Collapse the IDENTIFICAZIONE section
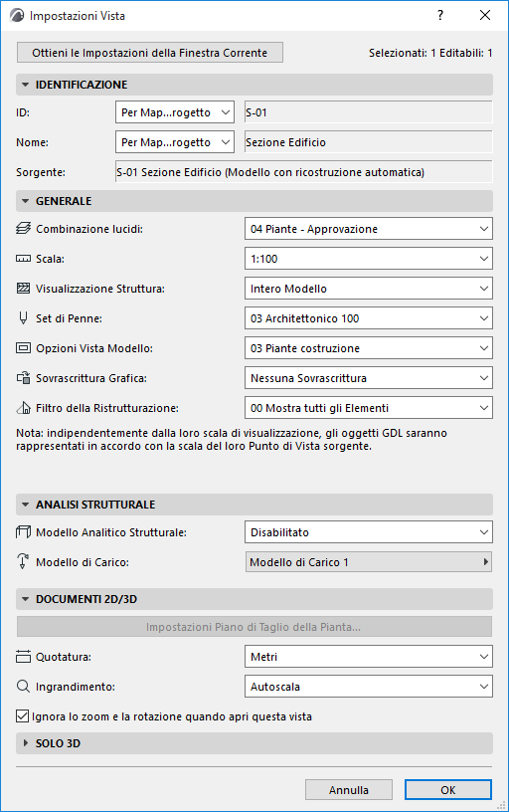 254,85
